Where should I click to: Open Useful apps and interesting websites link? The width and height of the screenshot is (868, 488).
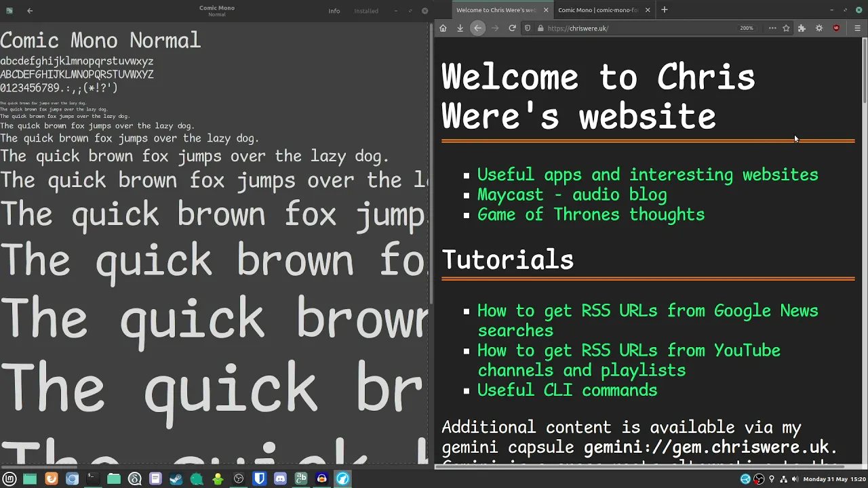[648, 175]
